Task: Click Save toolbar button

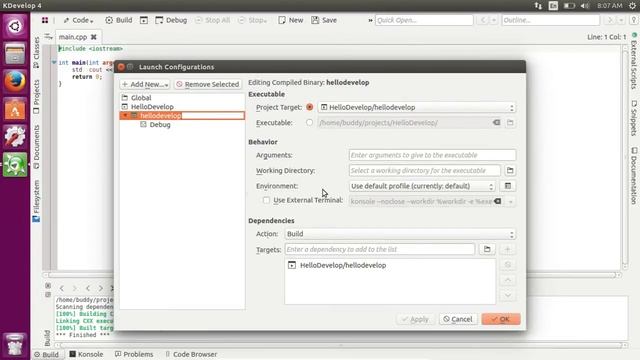Action: (x=324, y=20)
